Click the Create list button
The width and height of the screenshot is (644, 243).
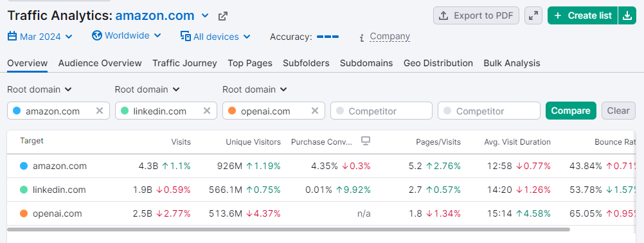(x=582, y=15)
